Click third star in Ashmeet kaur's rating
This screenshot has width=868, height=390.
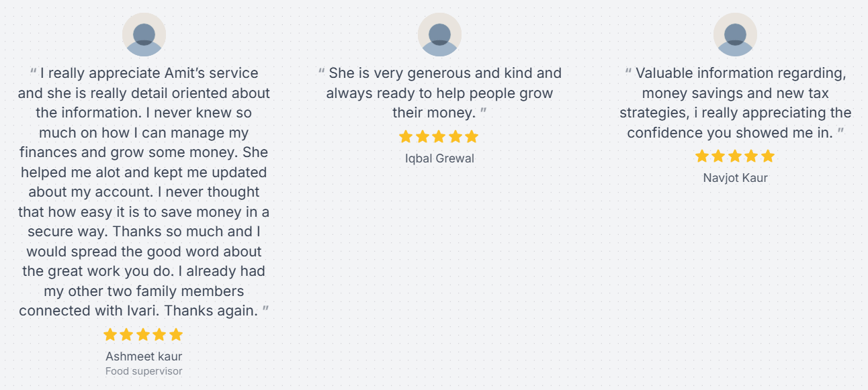(143, 334)
